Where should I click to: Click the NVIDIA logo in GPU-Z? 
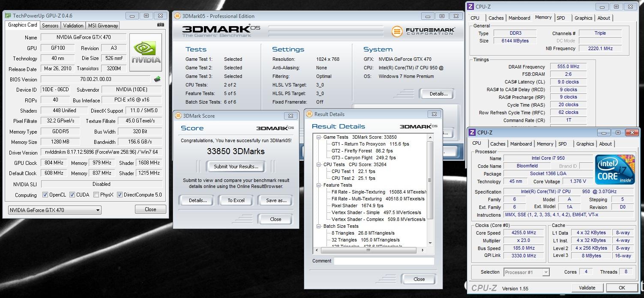coord(146,53)
